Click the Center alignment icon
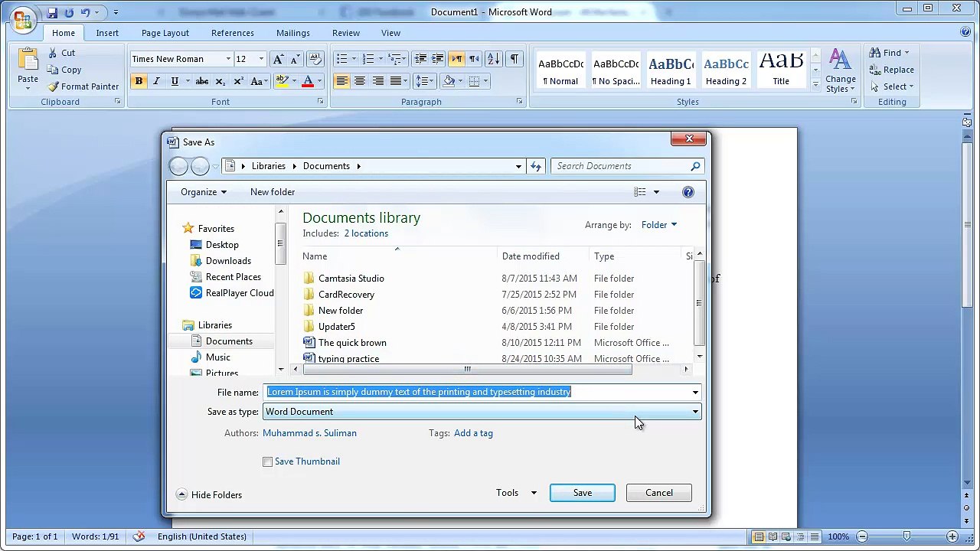Image resolution: width=980 pixels, height=551 pixels. tap(359, 81)
